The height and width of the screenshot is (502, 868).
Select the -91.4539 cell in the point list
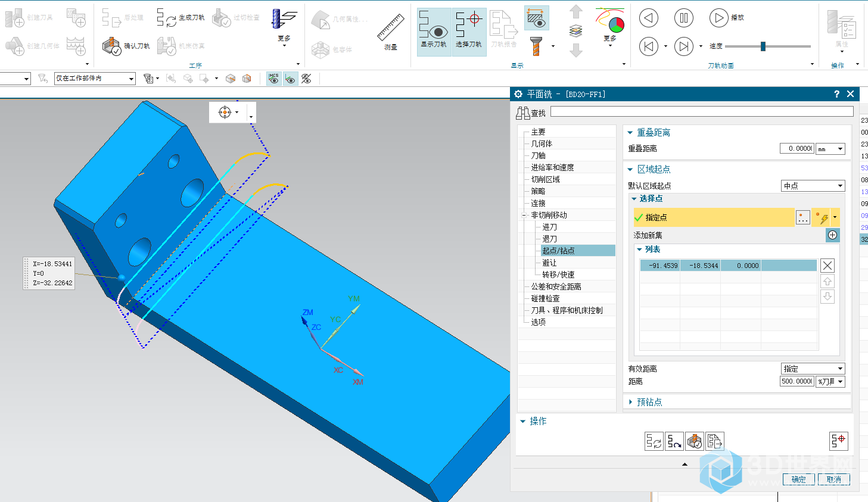(x=660, y=266)
